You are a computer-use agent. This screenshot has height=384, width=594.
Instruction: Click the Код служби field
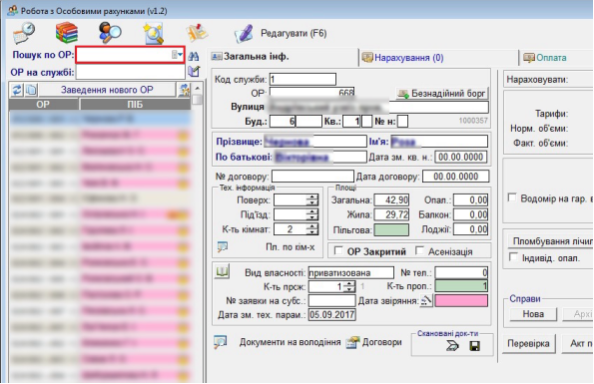point(302,79)
